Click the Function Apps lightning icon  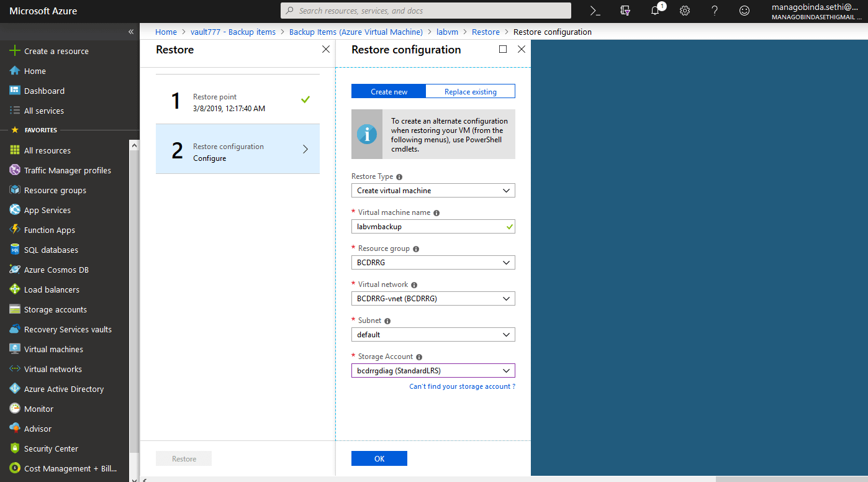(15, 230)
